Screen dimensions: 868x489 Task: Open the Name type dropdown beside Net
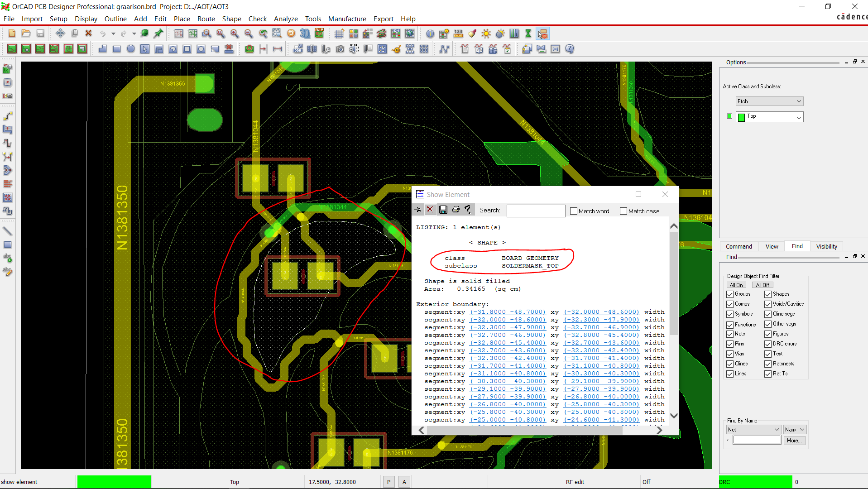795,430
